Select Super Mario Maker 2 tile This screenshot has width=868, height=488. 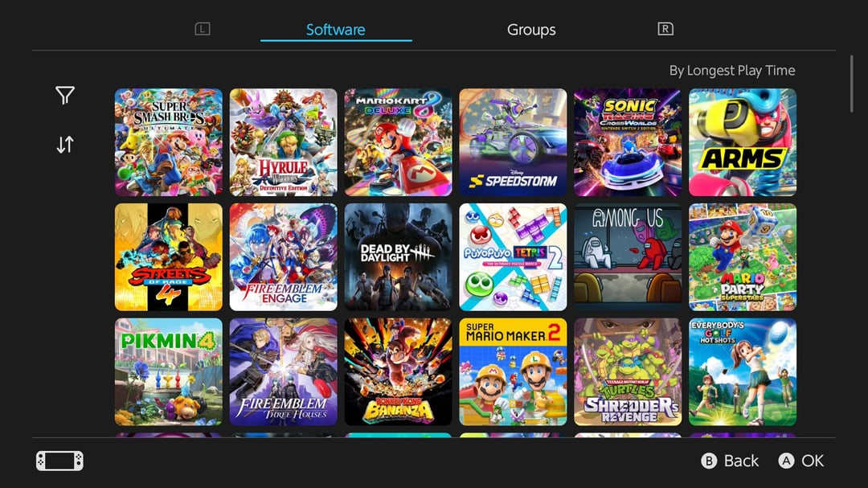[x=513, y=371]
